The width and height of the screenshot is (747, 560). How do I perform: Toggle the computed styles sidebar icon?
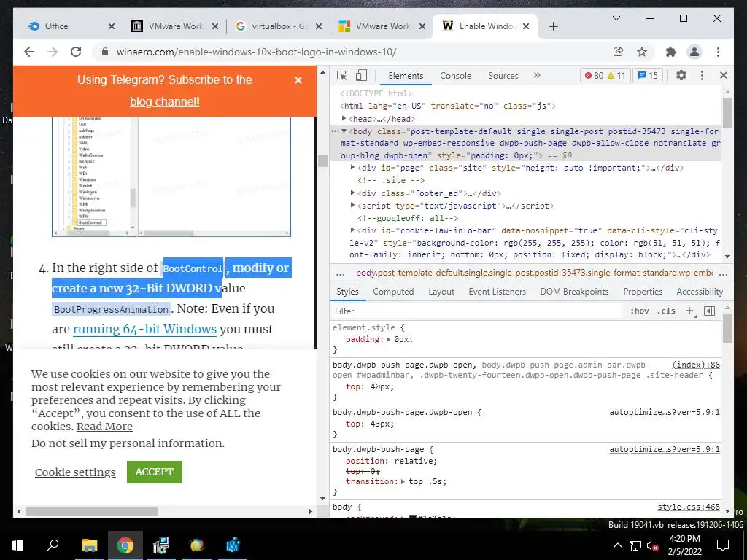click(x=709, y=311)
